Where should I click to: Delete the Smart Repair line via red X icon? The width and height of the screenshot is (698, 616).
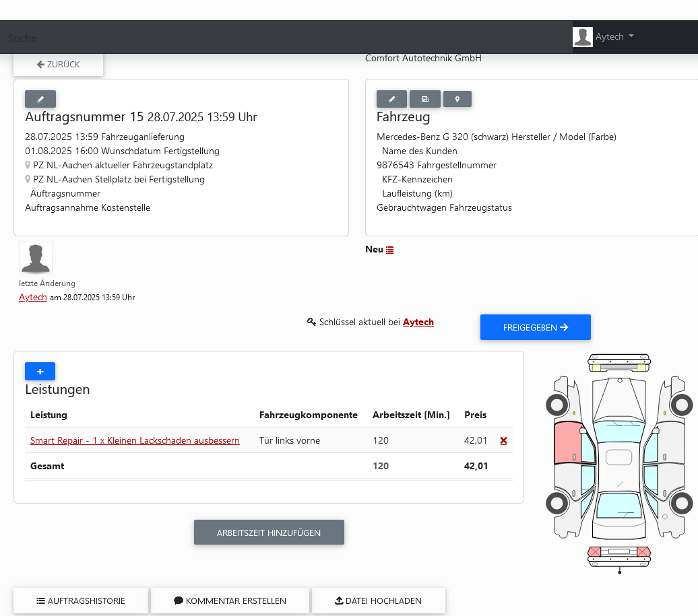coord(503,440)
